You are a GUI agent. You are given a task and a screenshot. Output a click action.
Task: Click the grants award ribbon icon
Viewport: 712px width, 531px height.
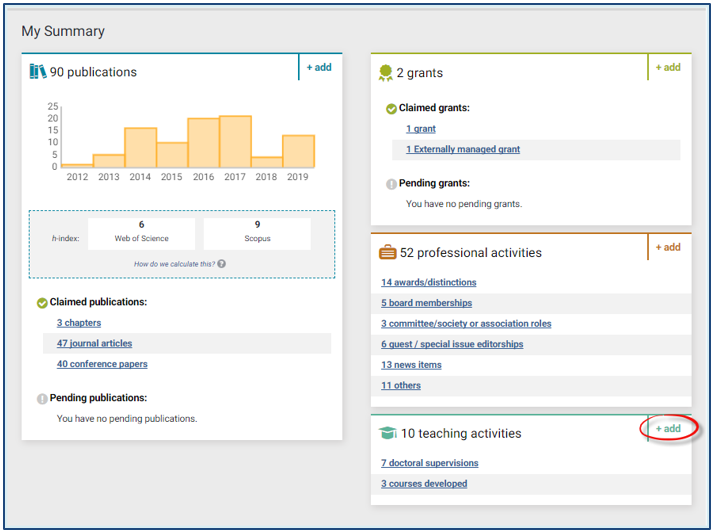(x=386, y=73)
